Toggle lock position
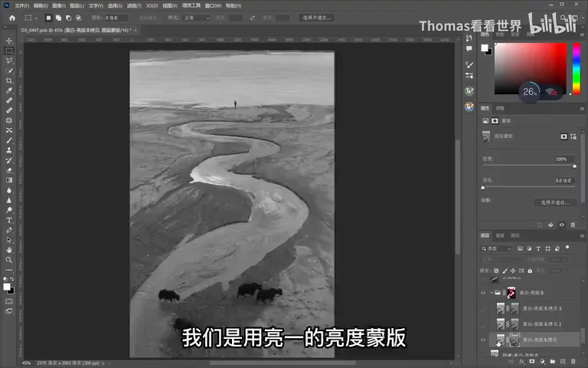The image size is (588, 368). 513,271
